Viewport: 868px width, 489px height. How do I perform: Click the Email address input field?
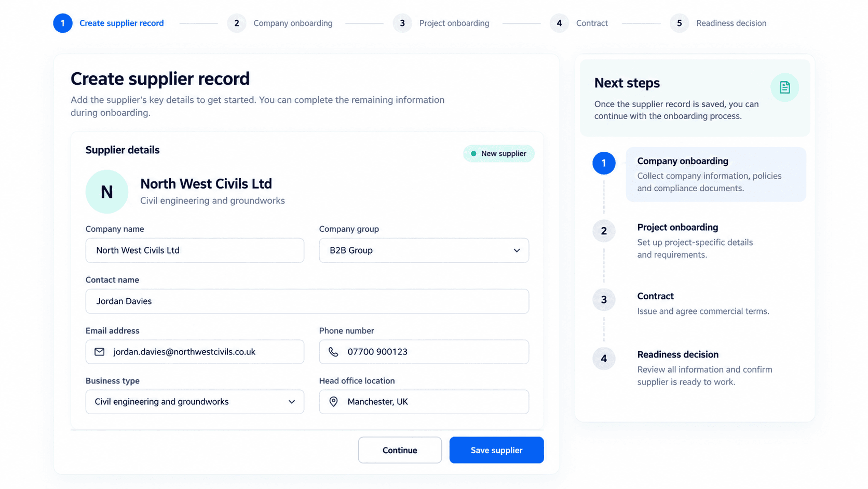click(195, 352)
